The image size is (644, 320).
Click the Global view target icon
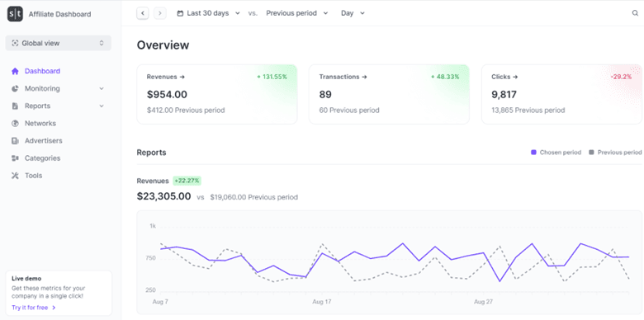pos(15,43)
